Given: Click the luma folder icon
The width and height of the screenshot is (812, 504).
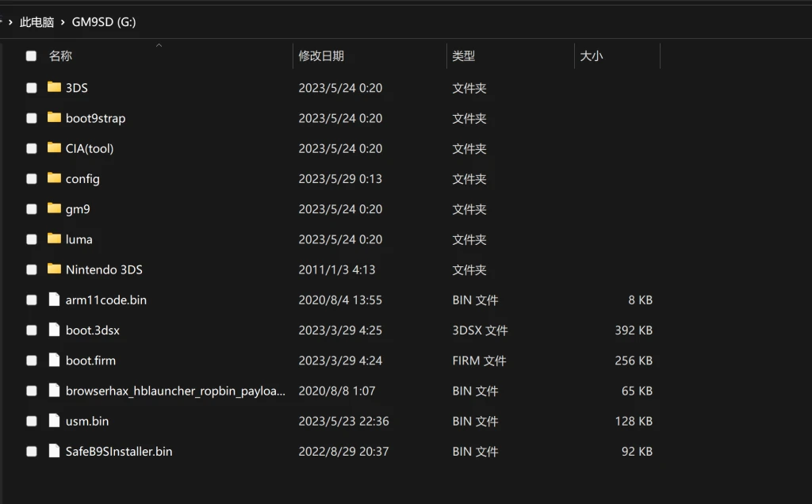Looking at the screenshot, I should tap(54, 239).
